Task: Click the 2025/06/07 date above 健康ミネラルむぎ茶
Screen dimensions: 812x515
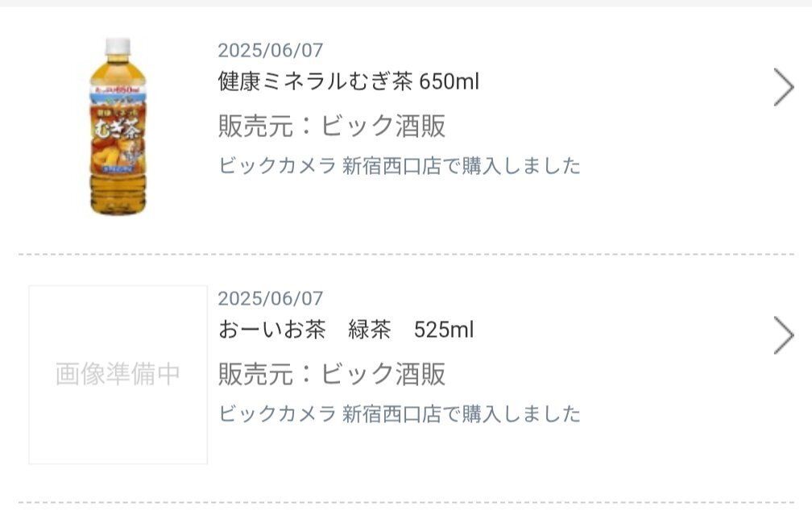Action: pyautogui.click(x=270, y=51)
